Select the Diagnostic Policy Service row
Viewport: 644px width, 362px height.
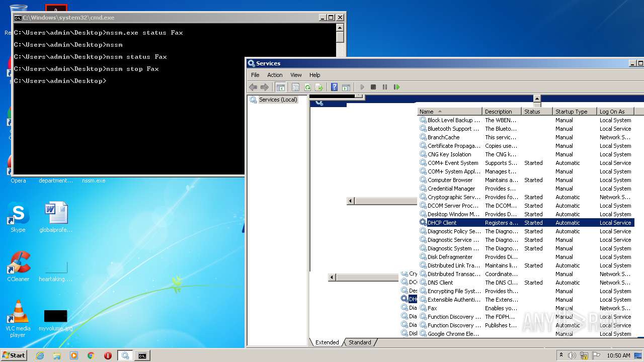tap(526, 231)
